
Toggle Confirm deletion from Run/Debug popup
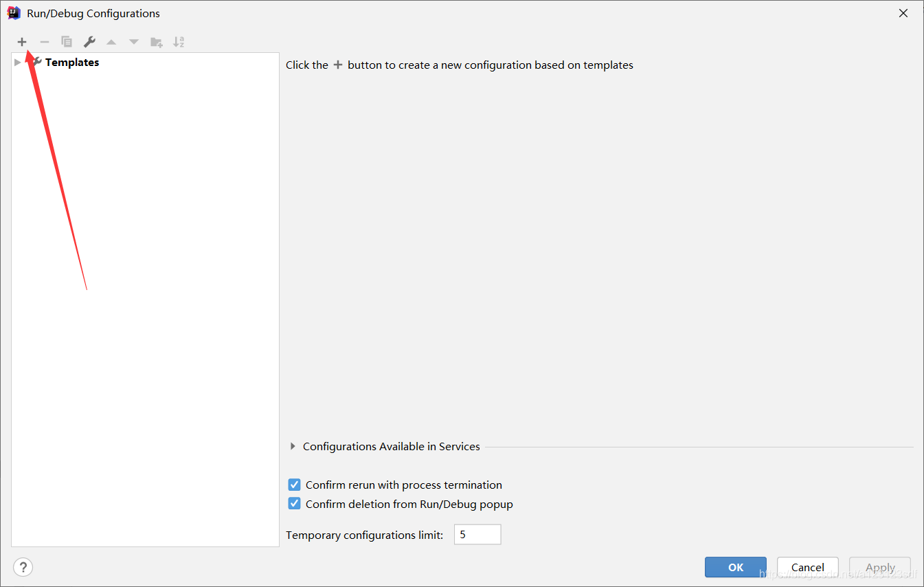(294, 504)
